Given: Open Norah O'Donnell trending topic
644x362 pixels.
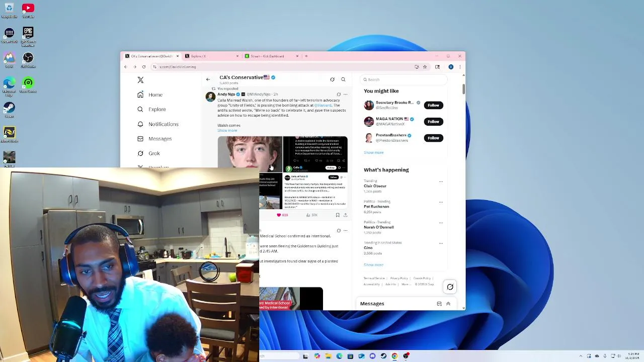Looking at the screenshot, I should coord(379,227).
